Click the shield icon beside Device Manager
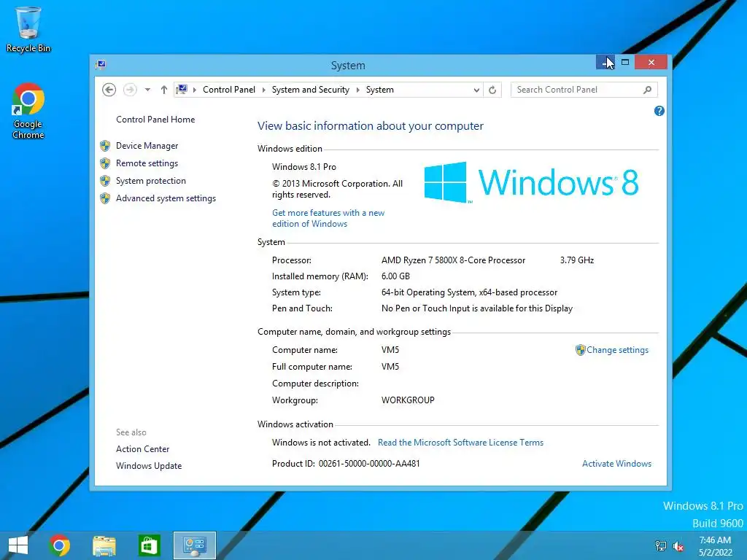747x560 pixels. tap(105, 146)
